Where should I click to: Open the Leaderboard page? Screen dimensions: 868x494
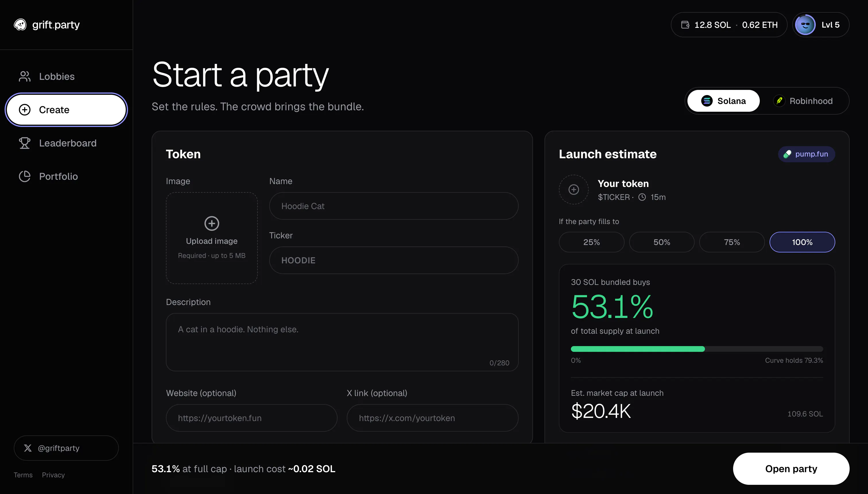[x=66, y=143]
